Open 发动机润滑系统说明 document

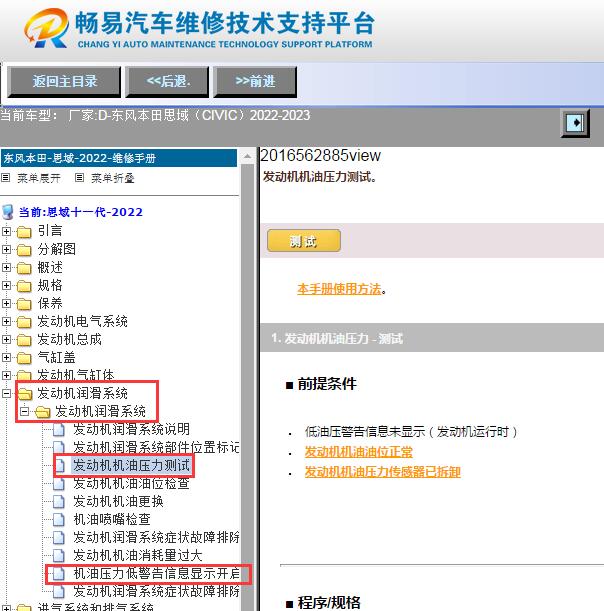[x=131, y=429]
